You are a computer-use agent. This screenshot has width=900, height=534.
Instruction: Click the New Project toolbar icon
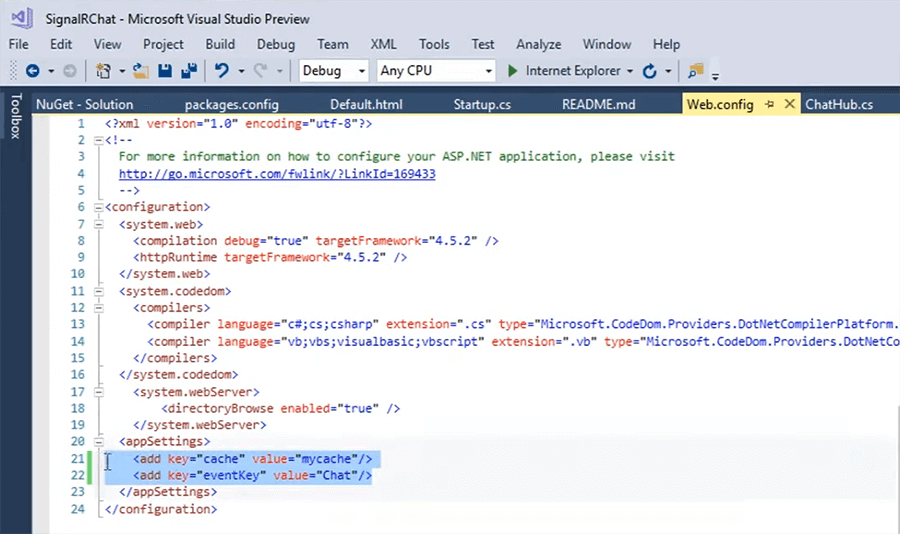103,71
